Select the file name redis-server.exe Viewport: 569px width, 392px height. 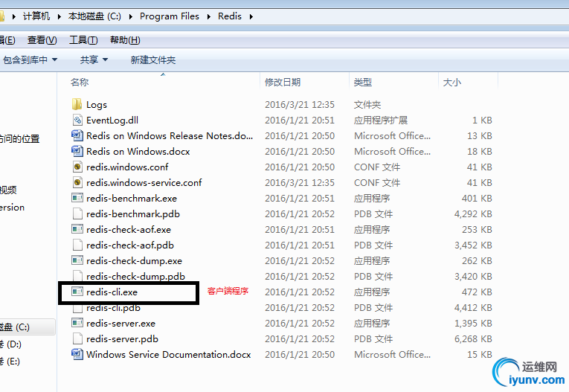point(120,324)
